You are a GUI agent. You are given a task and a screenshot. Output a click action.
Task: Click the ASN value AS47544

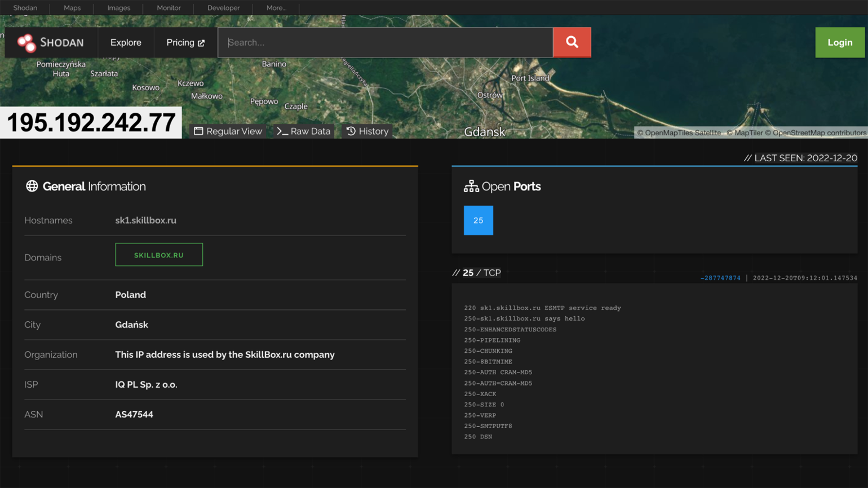[x=134, y=414]
